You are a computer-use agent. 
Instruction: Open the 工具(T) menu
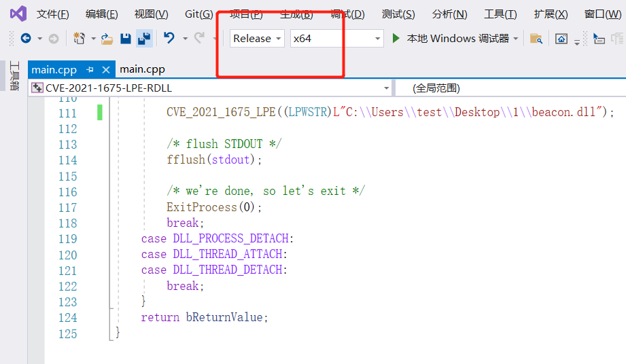[500, 14]
